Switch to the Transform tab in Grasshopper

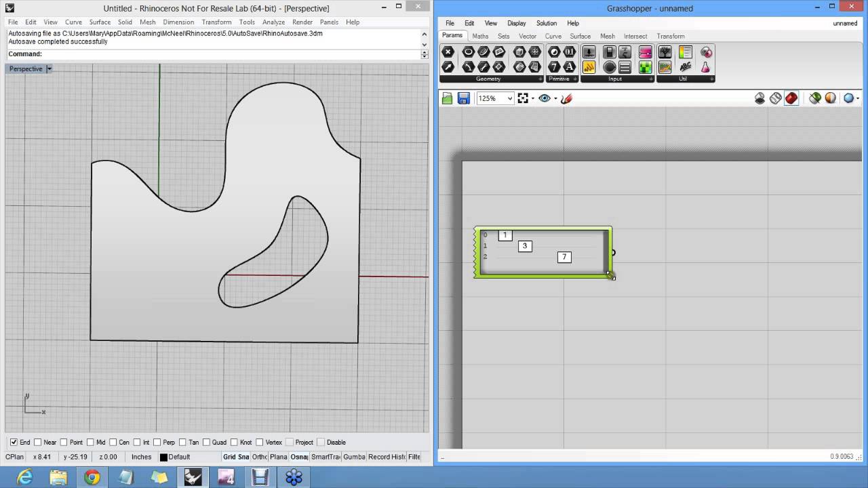(671, 36)
